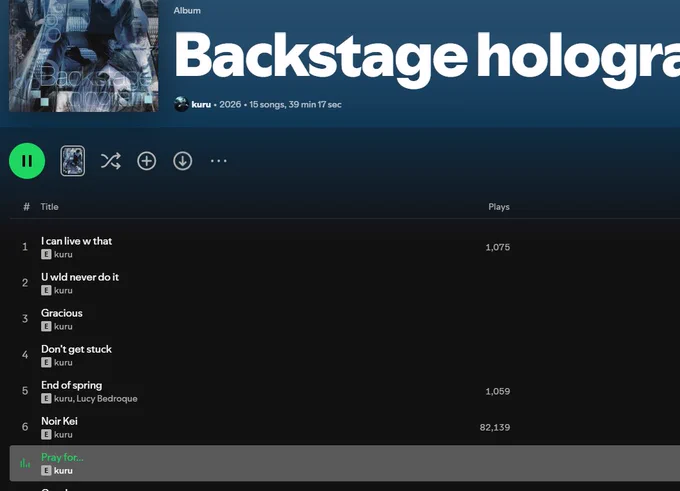Open Lucy Bedroque artist link

[107, 399]
